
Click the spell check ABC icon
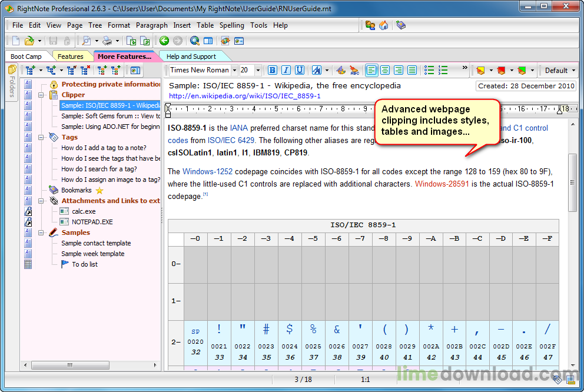click(x=354, y=70)
